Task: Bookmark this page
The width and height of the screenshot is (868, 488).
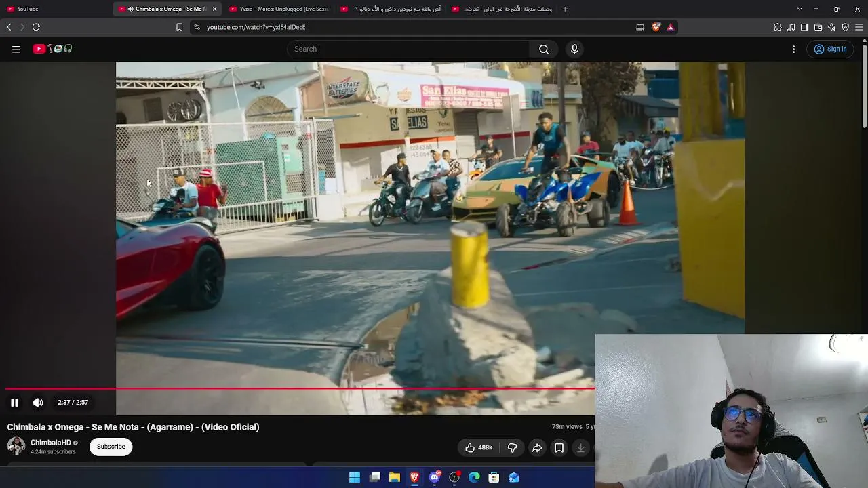Action: point(179,27)
